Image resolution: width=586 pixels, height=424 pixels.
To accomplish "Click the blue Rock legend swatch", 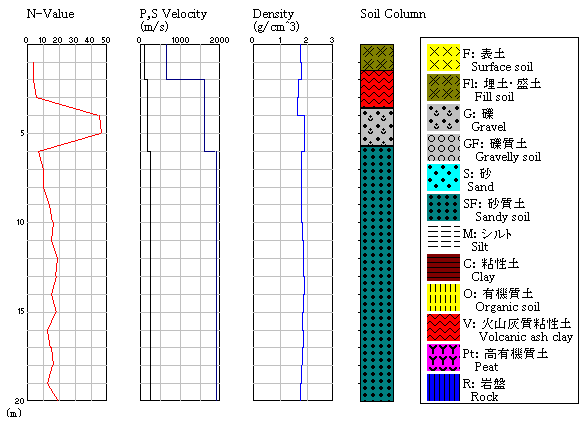I will [x=443, y=387].
